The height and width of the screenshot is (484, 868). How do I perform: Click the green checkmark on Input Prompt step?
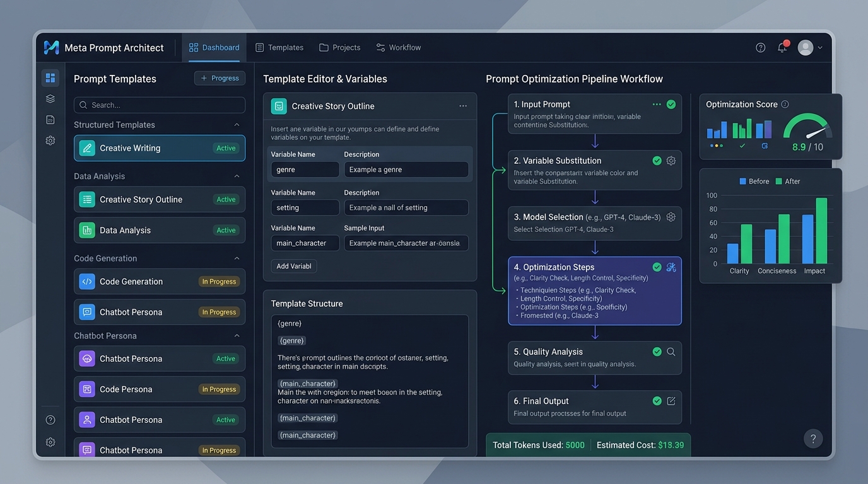point(671,105)
